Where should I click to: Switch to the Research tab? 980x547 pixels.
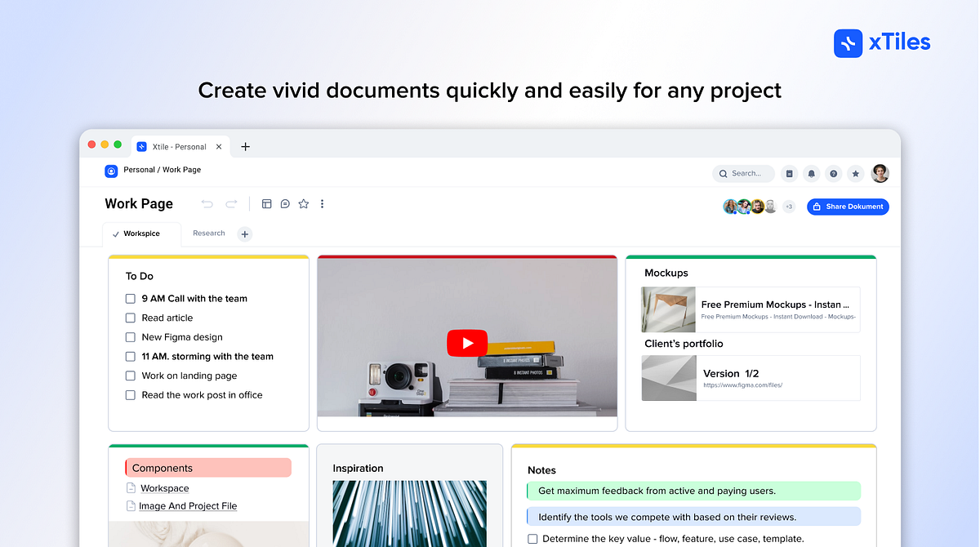(x=208, y=233)
